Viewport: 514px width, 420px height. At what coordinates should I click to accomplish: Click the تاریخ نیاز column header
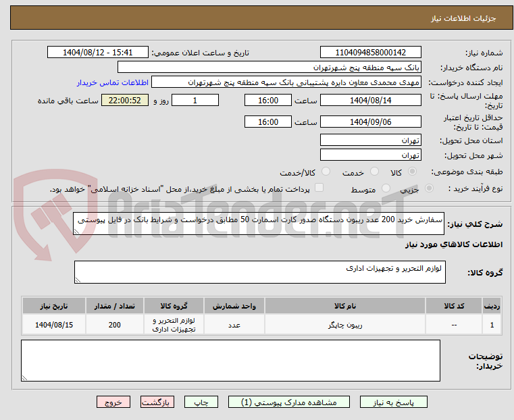pyautogui.click(x=54, y=306)
